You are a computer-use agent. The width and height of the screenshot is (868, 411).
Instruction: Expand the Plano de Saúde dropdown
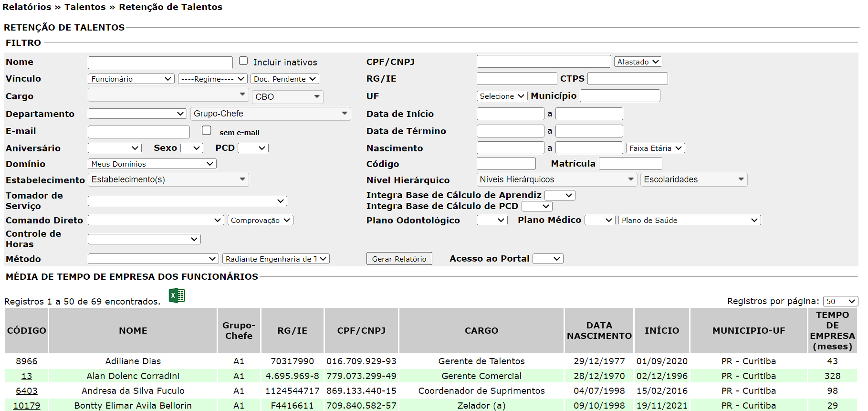pos(690,220)
